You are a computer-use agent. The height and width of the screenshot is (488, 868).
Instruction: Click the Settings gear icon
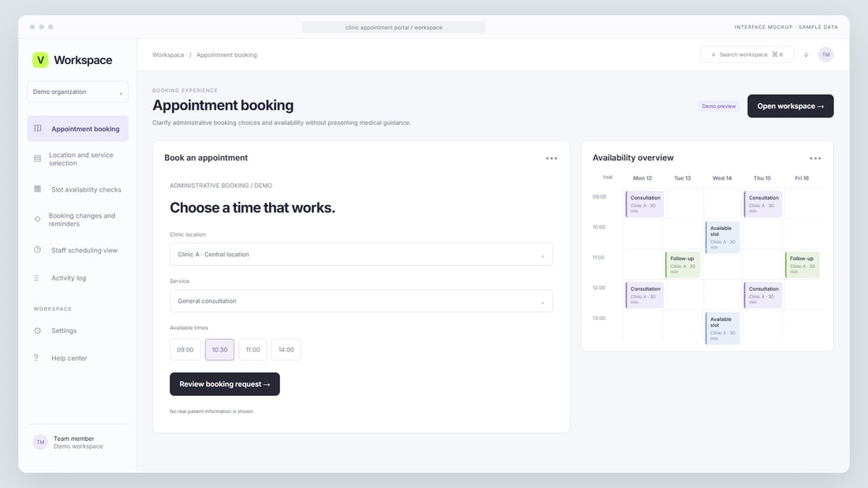click(x=38, y=330)
